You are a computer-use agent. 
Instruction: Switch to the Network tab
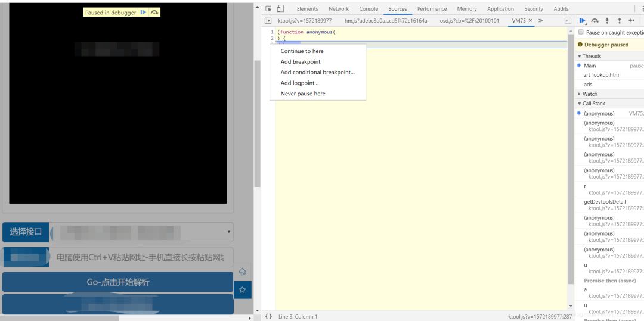click(x=339, y=9)
